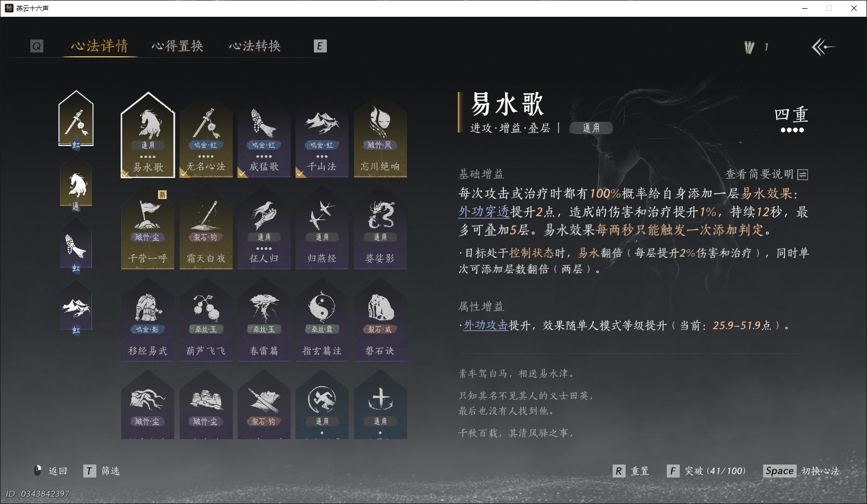This screenshot has width=867, height=504.
Task: Switch to the 心得置换 tab
Action: coord(178,46)
